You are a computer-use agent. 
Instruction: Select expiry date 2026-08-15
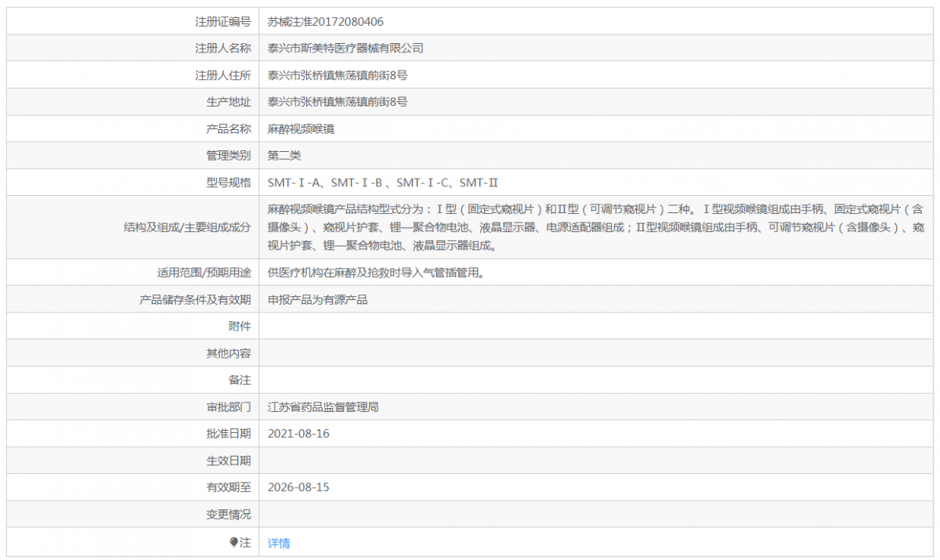pos(298,487)
